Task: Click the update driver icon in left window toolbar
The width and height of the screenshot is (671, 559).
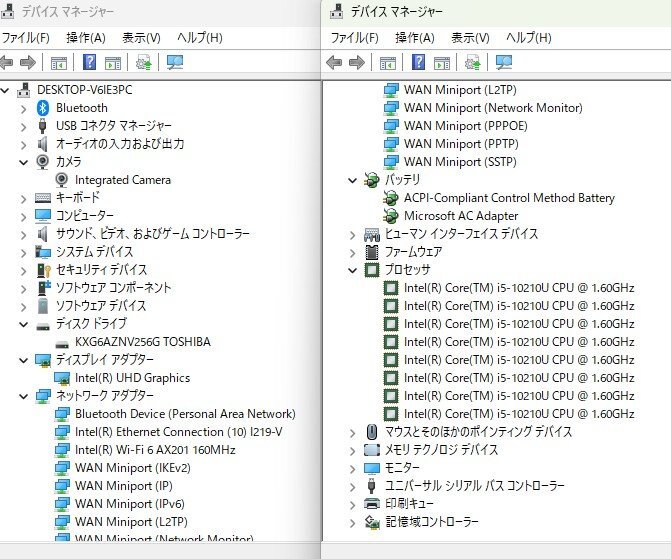Action: [144, 62]
